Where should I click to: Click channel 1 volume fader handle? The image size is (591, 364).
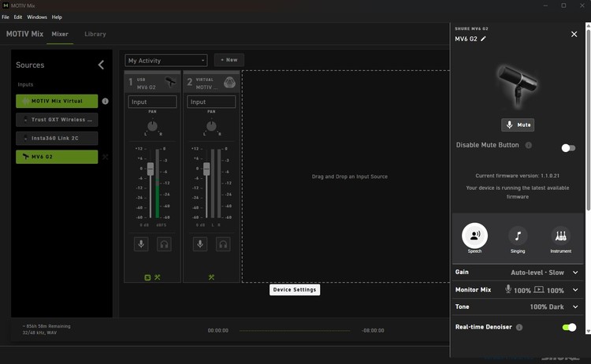151,169
